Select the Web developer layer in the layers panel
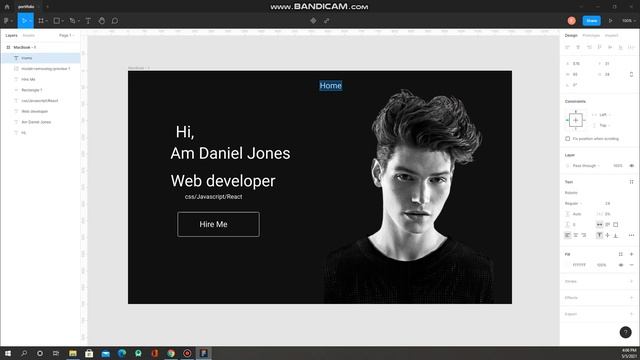Screen dimensions: 640x360 pos(40,111)
